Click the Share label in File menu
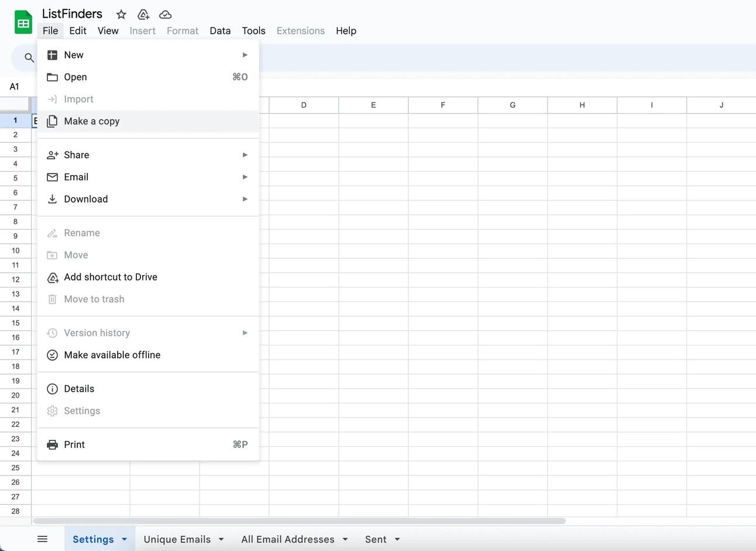The width and height of the screenshot is (756, 551). 77,155
